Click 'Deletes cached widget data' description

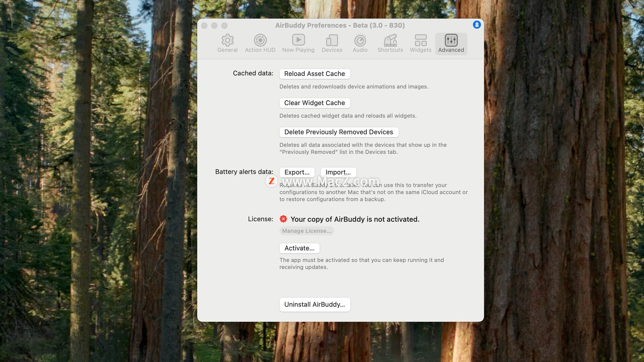coord(348,116)
